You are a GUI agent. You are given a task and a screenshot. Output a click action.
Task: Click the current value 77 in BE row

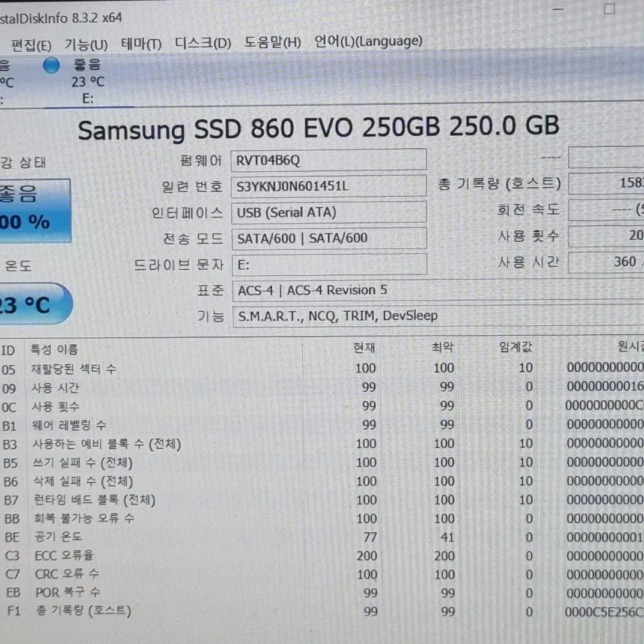(369, 537)
